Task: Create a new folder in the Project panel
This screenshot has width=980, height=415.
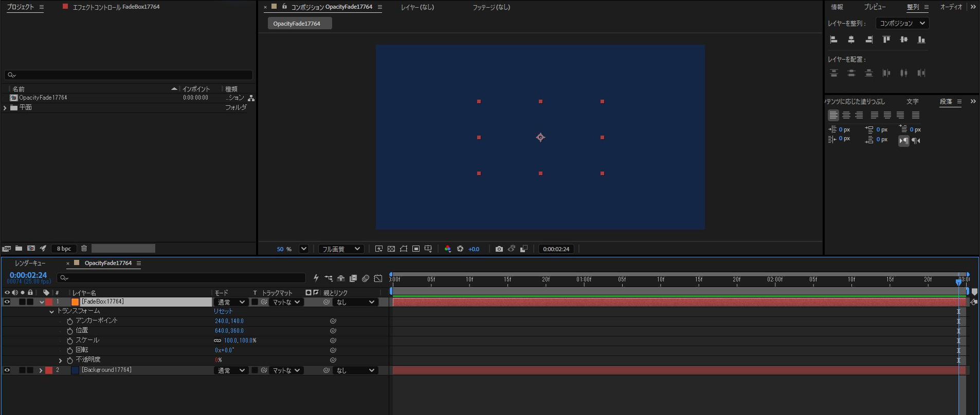Action: click(x=19, y=249)
